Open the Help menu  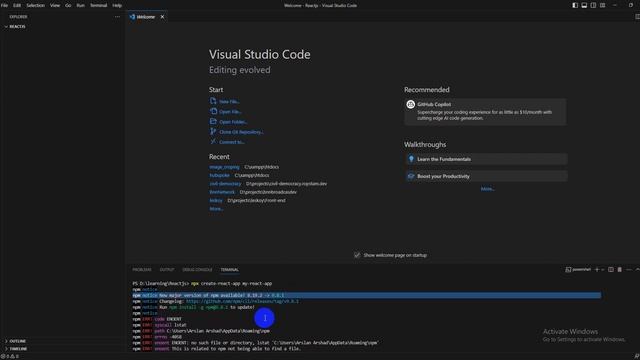click(x=117, y=5)
